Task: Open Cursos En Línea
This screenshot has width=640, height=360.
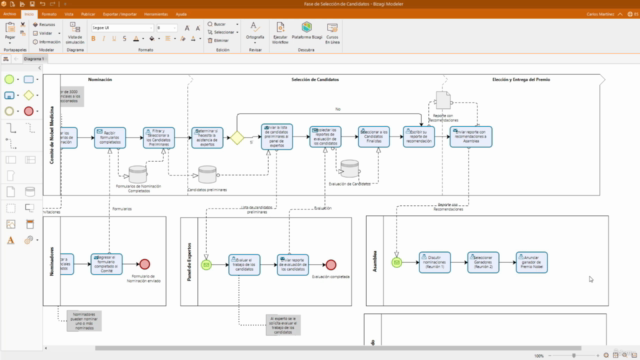Action: pos(332,33)
